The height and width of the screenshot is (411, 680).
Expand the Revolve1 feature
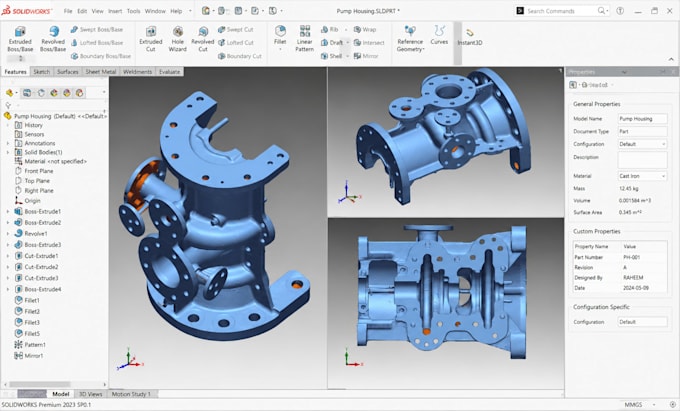click(7, 233)
